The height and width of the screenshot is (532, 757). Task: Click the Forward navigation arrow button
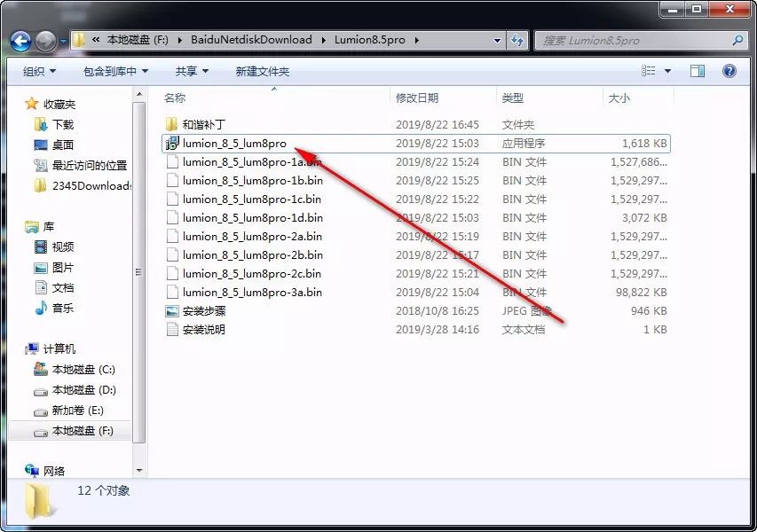pos(46,41)
